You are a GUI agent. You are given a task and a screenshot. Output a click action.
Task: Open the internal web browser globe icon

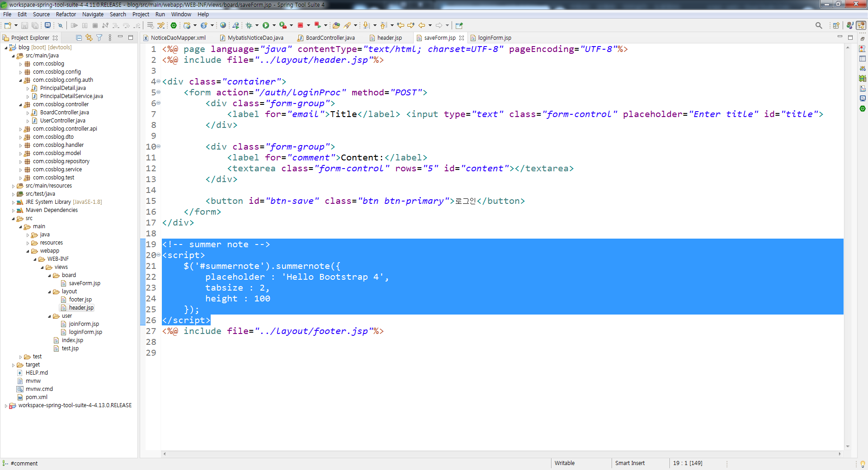tap(223, 25)
